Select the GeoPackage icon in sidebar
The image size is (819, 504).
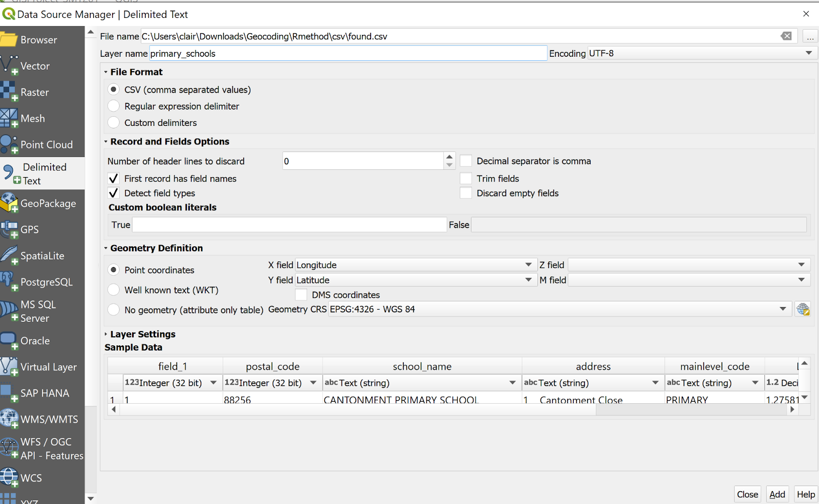(x=9, y=203)
